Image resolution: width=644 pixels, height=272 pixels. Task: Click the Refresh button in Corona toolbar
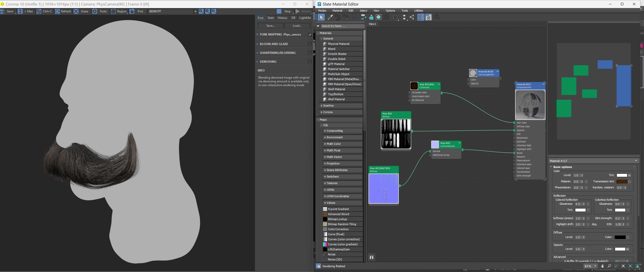[63, 11]
